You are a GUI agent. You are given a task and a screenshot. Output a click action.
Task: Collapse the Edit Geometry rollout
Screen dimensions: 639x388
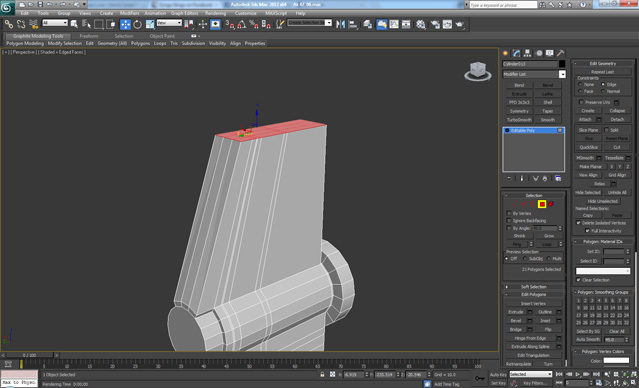pyautogui.click(x=603, y=64)
